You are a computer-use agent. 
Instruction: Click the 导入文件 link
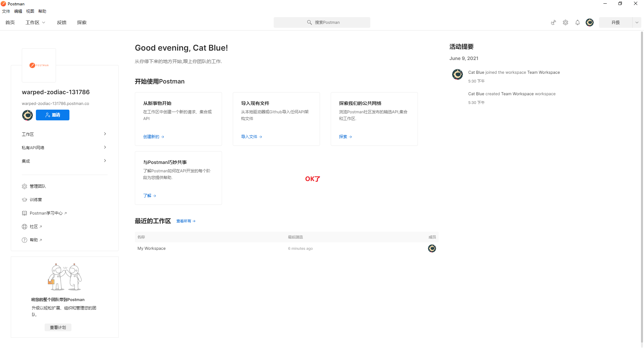pos(252,137)
